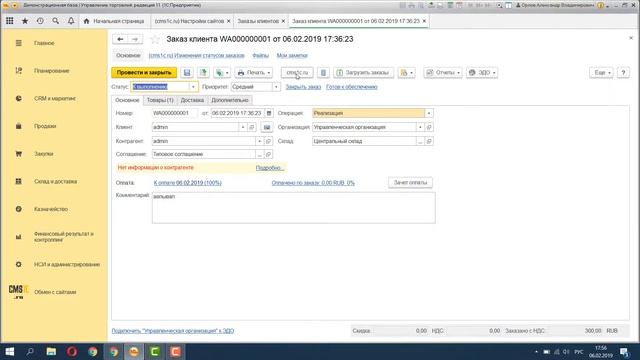Click Провести и закрыть button
The height and width of the screenshot is (360, 640).
144,73
